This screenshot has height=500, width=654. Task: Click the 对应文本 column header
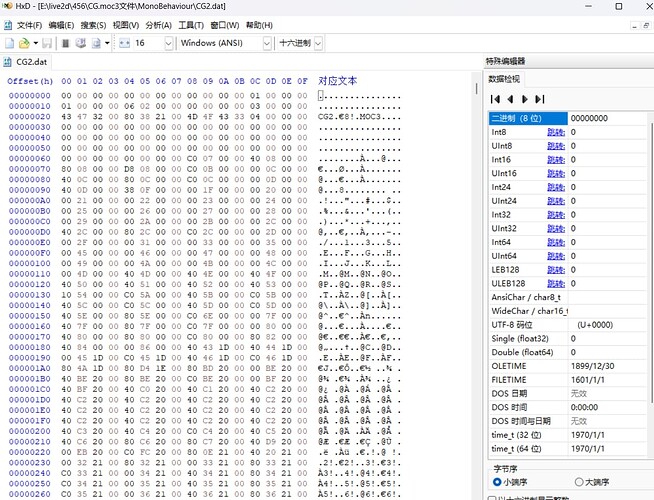click(x=337, y=81)
